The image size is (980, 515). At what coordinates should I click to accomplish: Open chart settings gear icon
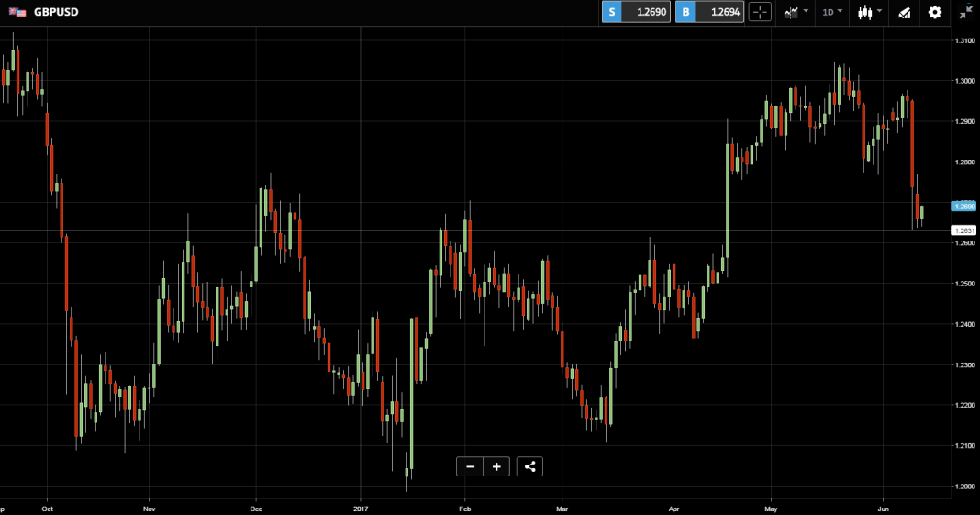pos(935,12)
